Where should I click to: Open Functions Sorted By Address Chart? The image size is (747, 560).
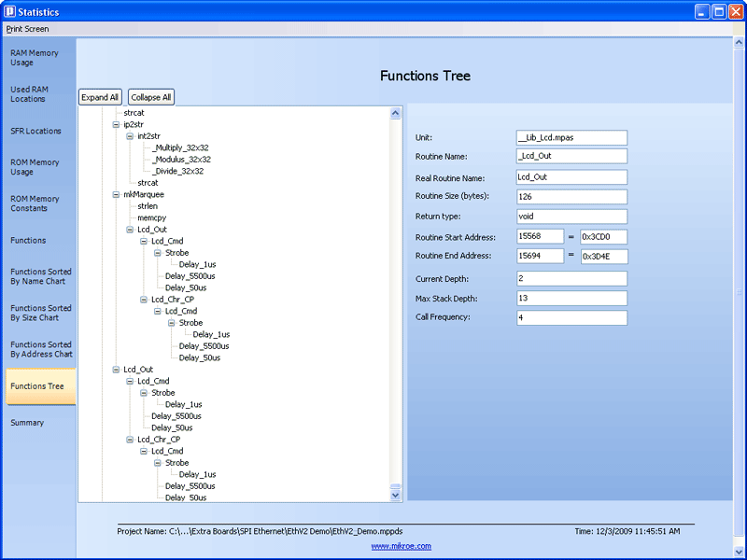pyautogui.click(x=41, y=349)
